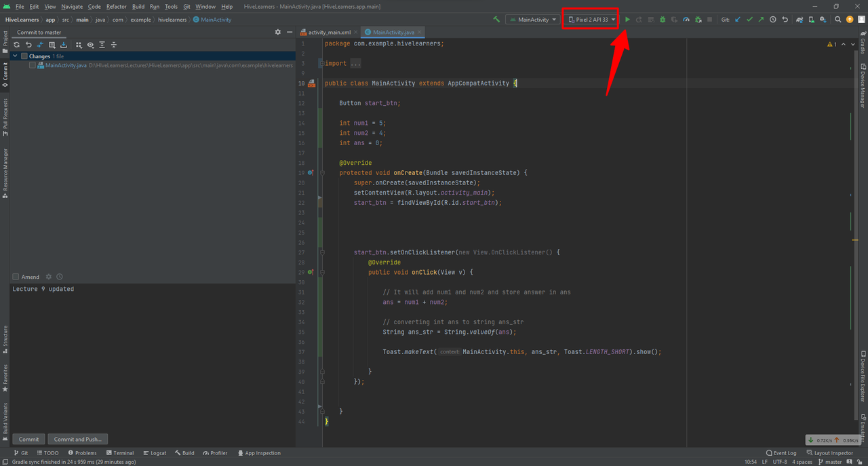
Task: Open the Logcat tool window
Action: point(154,453)
